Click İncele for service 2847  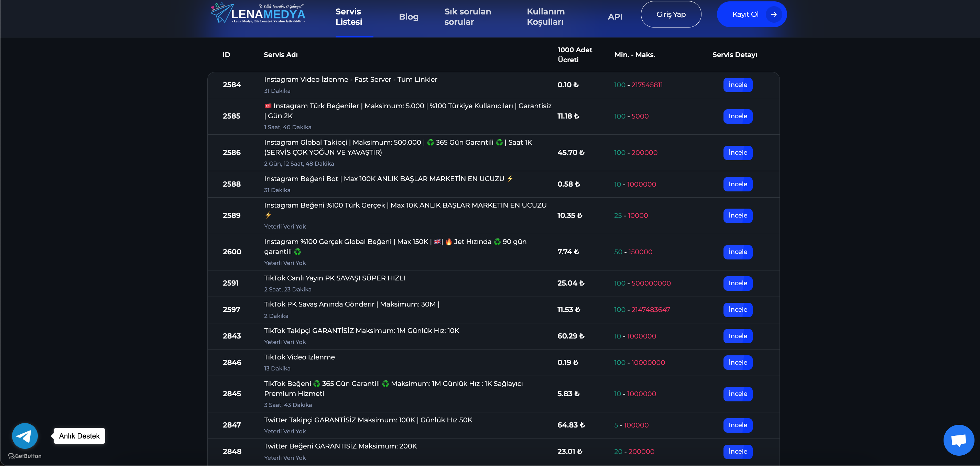(738, 425)
